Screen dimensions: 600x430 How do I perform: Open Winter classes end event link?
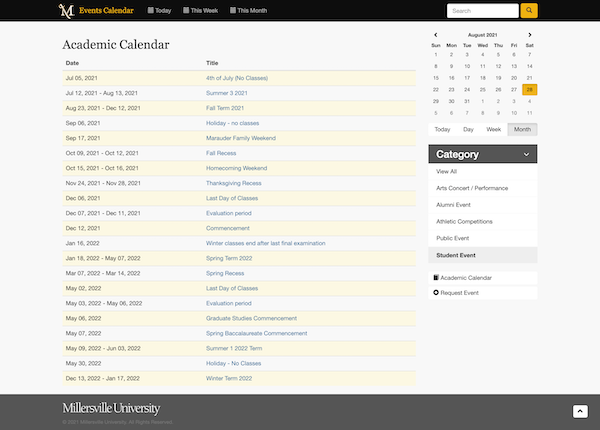tap(266, 243)
